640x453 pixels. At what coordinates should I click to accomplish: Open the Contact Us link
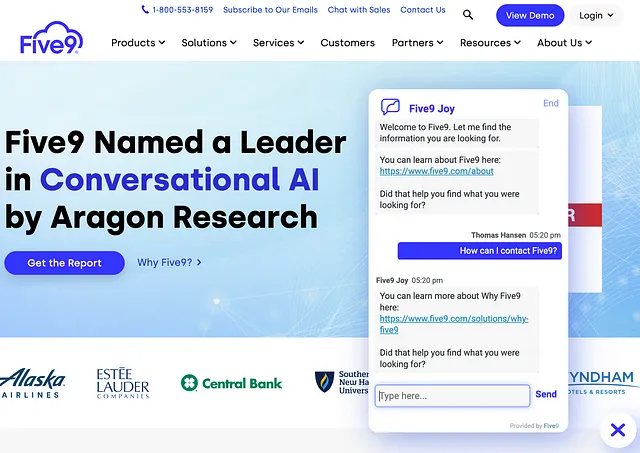pyautogui.click(x=422, y=10)
